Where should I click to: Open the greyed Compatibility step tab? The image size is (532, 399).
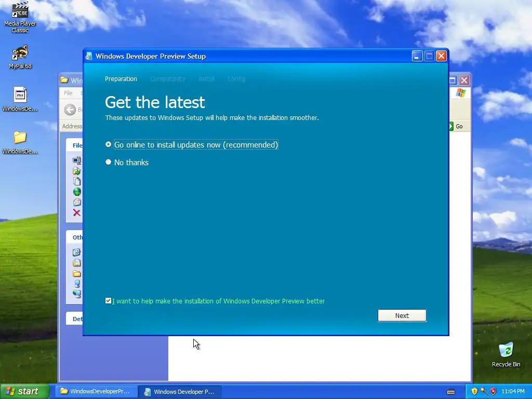click(168, 79)
